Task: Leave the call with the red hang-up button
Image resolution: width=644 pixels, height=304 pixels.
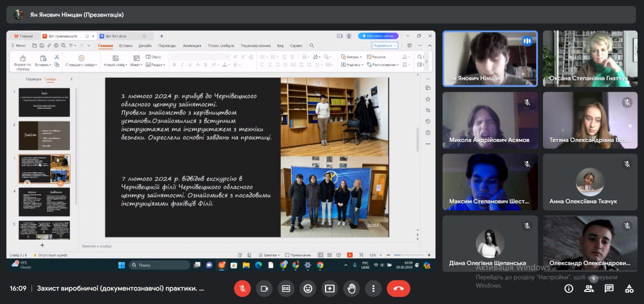Action: click(398, 288)
